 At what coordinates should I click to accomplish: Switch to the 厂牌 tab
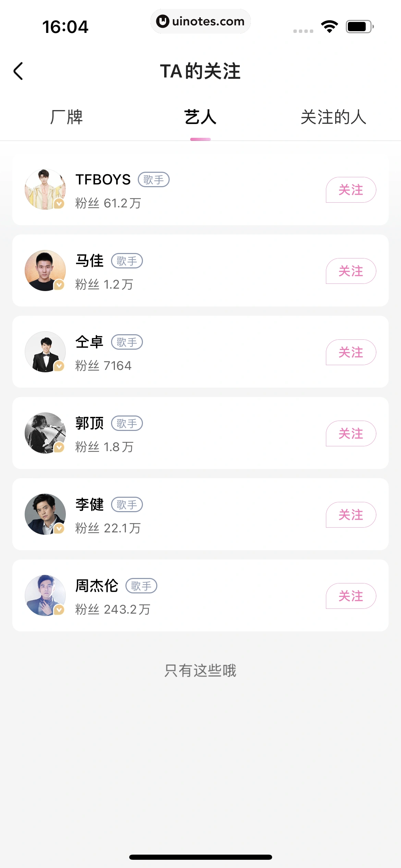(x=66, y=117)
